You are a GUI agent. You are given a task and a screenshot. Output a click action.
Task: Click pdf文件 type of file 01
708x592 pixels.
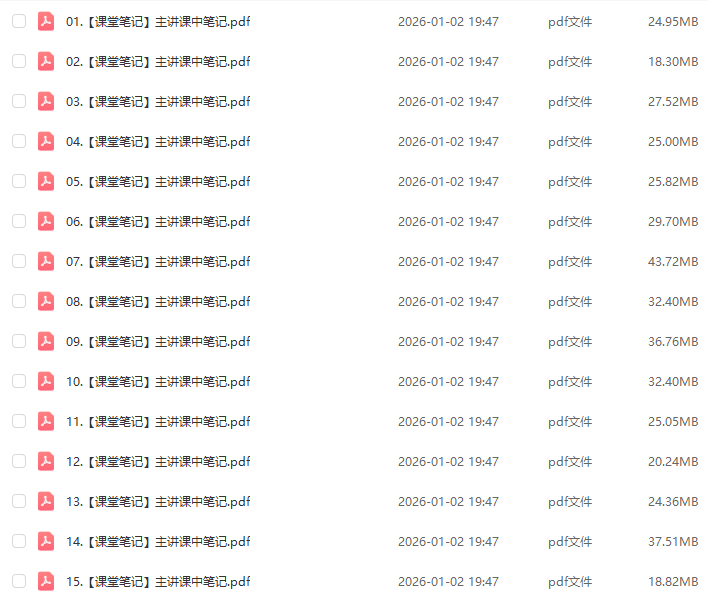point(570,22)
